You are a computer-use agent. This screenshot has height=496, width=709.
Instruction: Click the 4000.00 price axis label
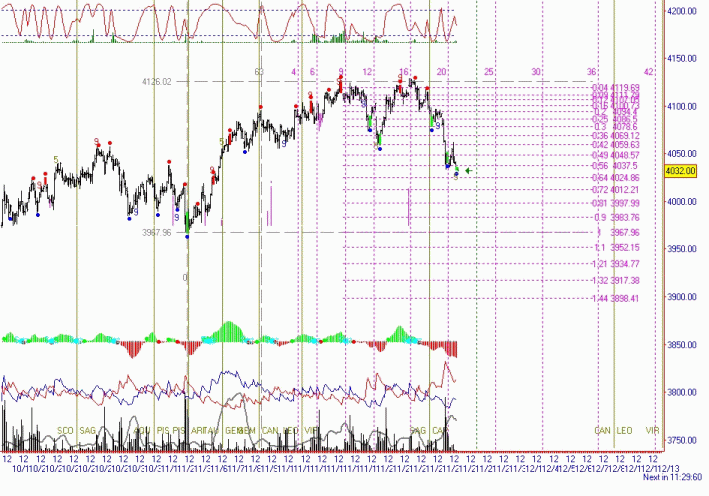pyautogui.click(x=682, y=202)
